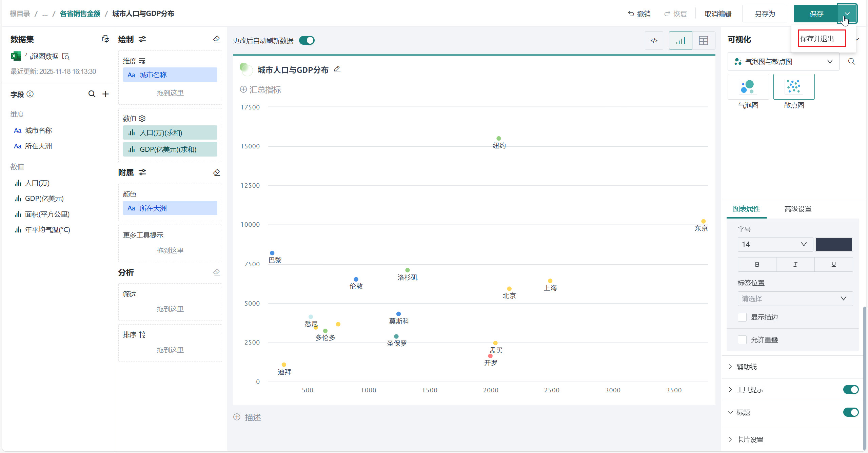This screenshot has height=453, width=868.
Task: Open the code view icon
Action: pos(654,41)
